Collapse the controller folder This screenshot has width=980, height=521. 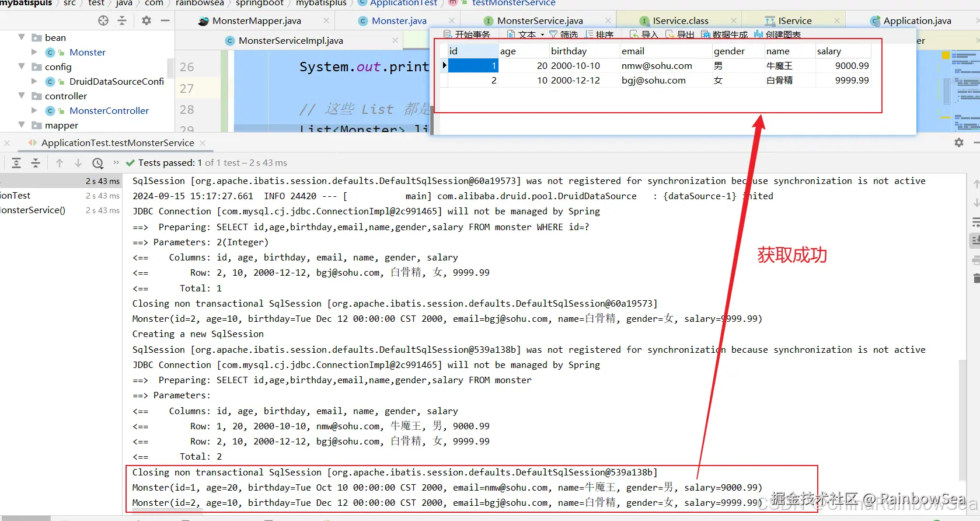pos(22,96)
